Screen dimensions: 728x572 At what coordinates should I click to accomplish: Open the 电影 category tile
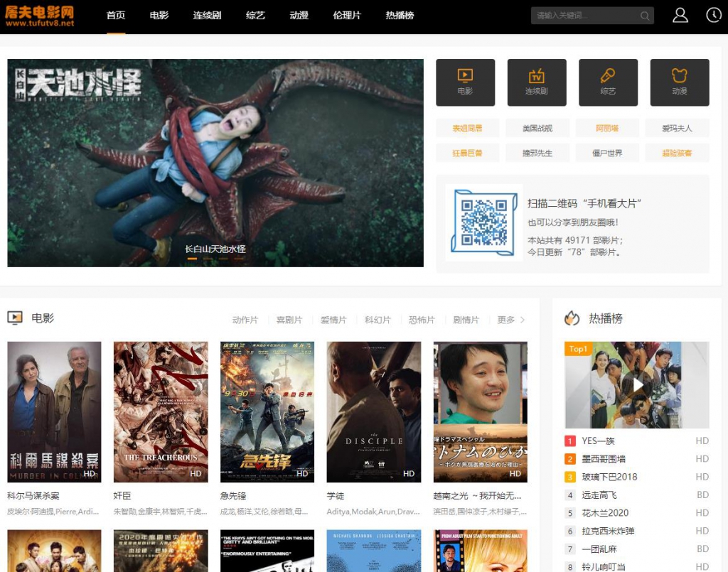[465, 82]
